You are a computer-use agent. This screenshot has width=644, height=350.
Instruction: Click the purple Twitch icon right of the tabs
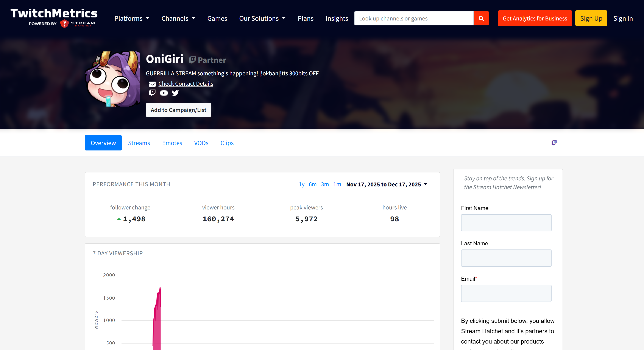click(x=554, y=143)
